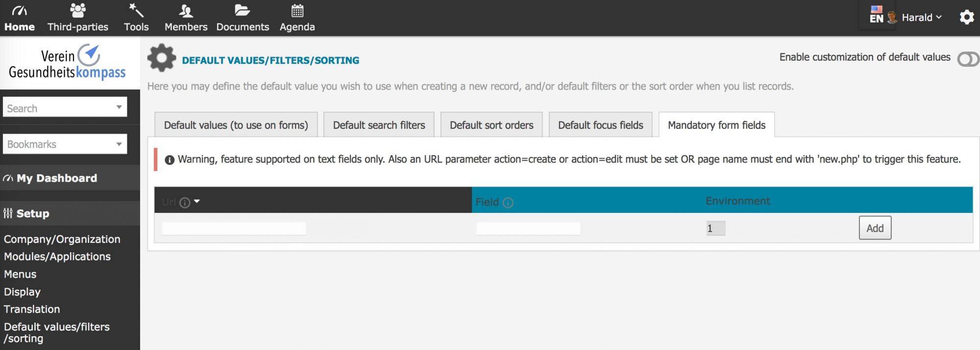Viewport: 980px width, 350px height.
Task: Click the info icon next to Field
Action: tap(508, 203)
